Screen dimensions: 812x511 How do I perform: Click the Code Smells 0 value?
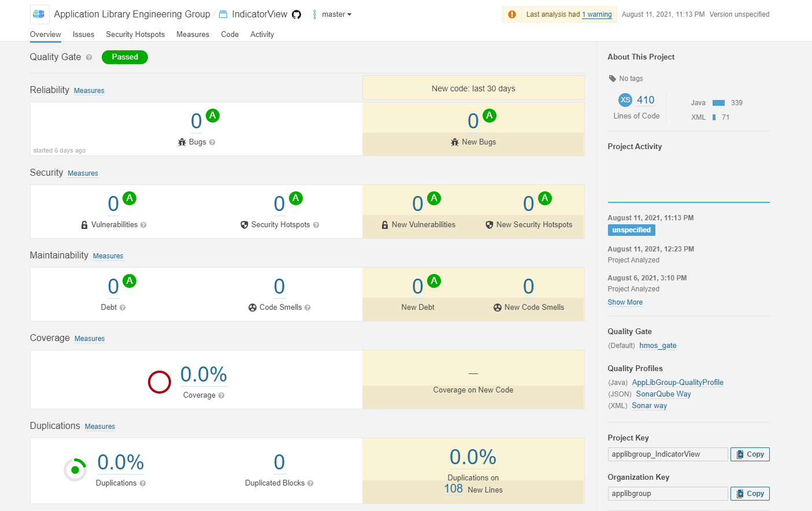tap(279, 287)
